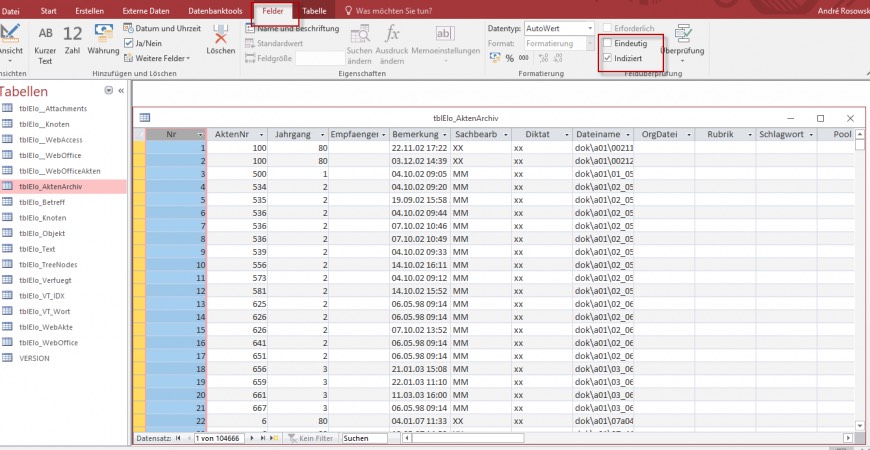Image resolution: width=870 pixels, height=450 pixels.
Task: Open Name und Beschriftung properties
Action: click(x=292, y=28)
